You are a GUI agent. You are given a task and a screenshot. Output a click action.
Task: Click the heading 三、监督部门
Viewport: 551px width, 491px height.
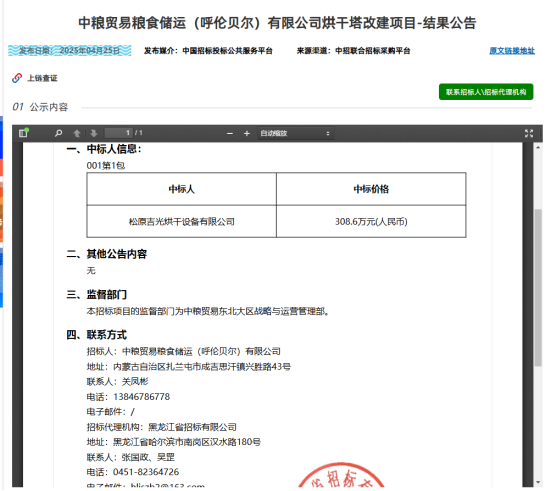click(x=97, y=295)
